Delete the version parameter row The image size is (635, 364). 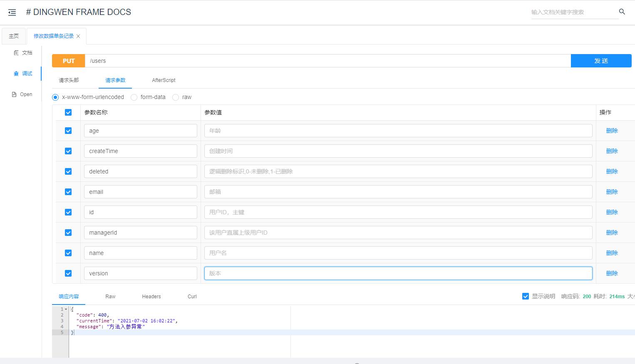612,273
